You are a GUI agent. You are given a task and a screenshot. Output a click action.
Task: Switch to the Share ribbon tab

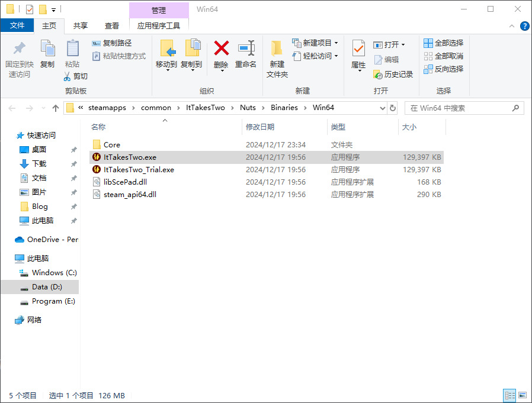(81, 26)
